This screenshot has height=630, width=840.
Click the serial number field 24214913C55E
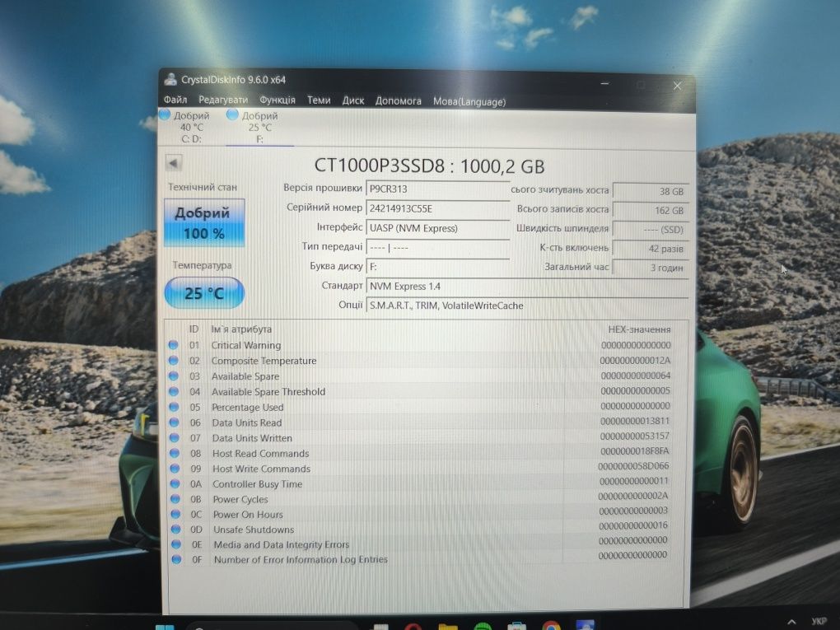pyautogui.click(x=437, y=209)
